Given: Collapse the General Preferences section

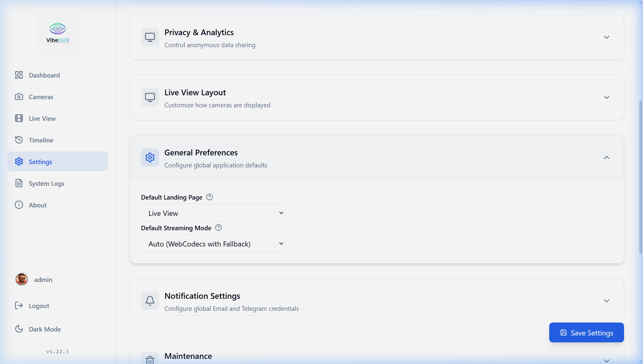Looking at the screenshot, I should (607, 158).
